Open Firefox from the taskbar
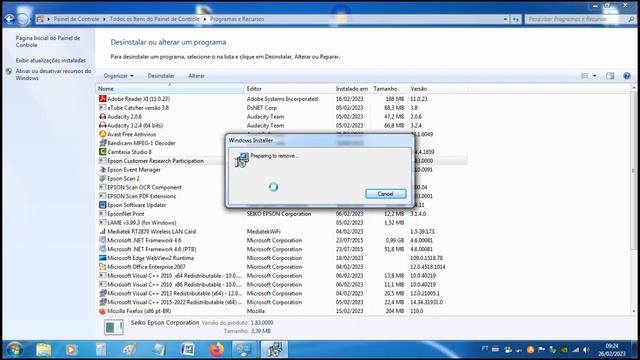The height and width of the screenshot is (360, 640). point(217,350)
